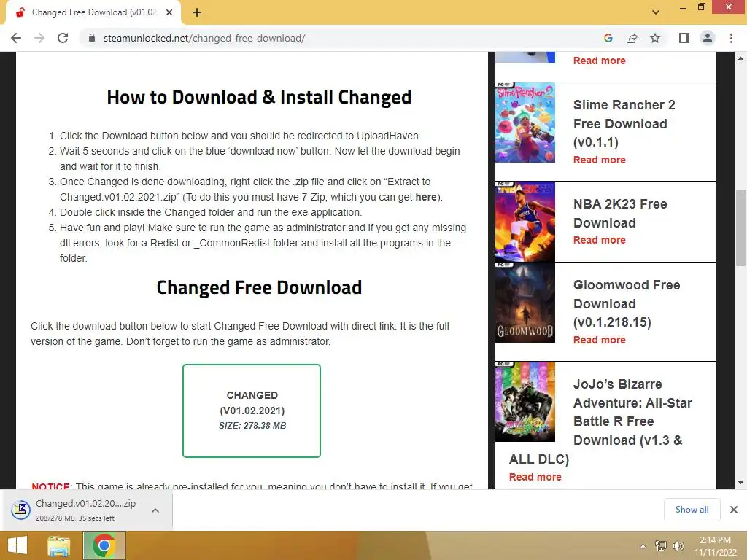Open Gloomwood Free Download title
Image resolution: width=747 pixels, height=560 pixels.
pyautogui.click(x=627, y=303)
